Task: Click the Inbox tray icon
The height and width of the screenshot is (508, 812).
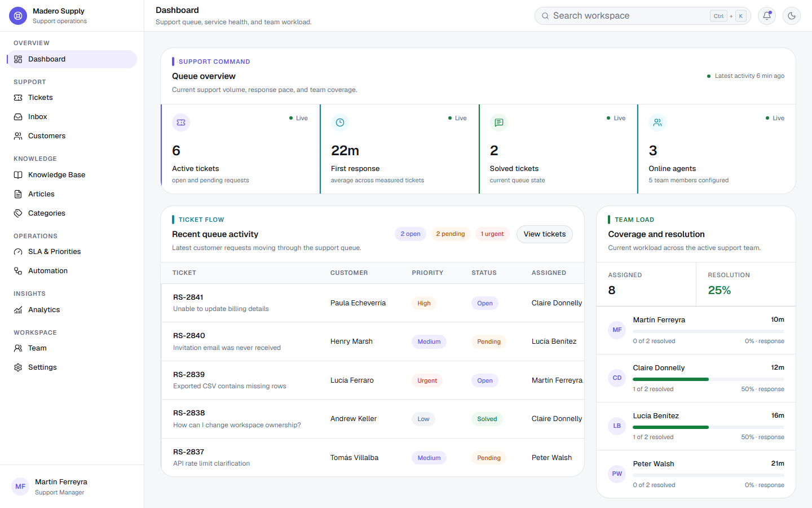Action: click(18, 117)
